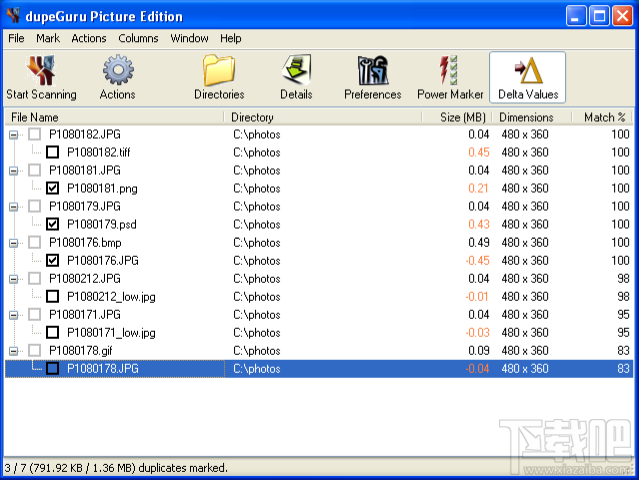This screenshot has width=639, height=480.
Task: Open Preferences from the toolbar
Action: point(372,77)
